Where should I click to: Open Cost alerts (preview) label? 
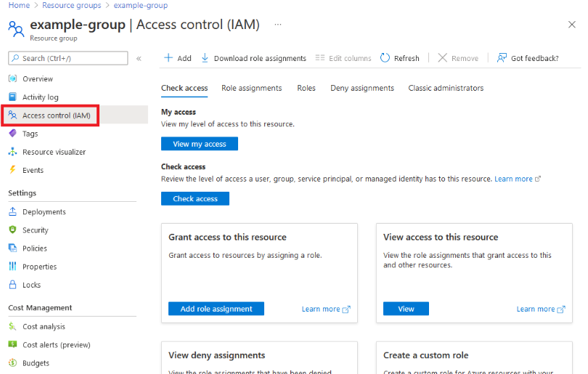pyautogui.click(x=56, y=345)
